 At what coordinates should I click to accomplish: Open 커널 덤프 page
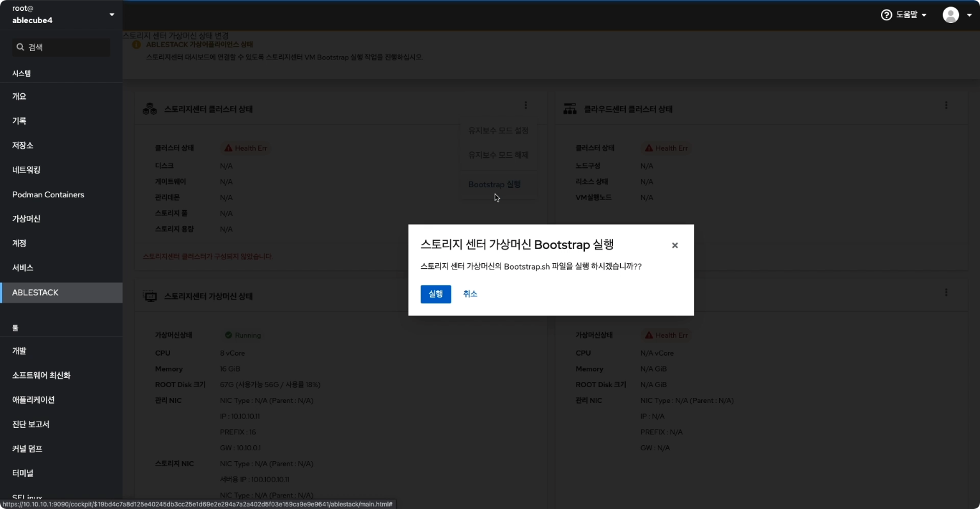click(x=61, y=449)
